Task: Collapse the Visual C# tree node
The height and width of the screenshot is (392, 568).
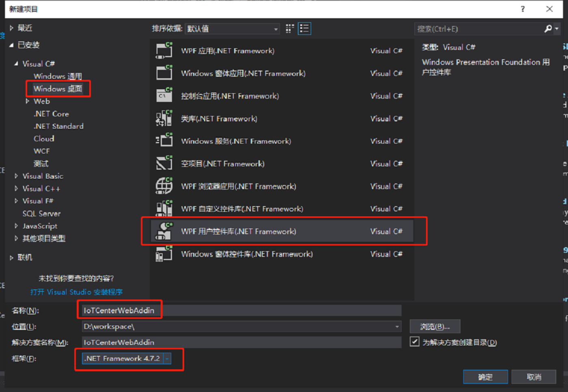Action: click(16, 64)
